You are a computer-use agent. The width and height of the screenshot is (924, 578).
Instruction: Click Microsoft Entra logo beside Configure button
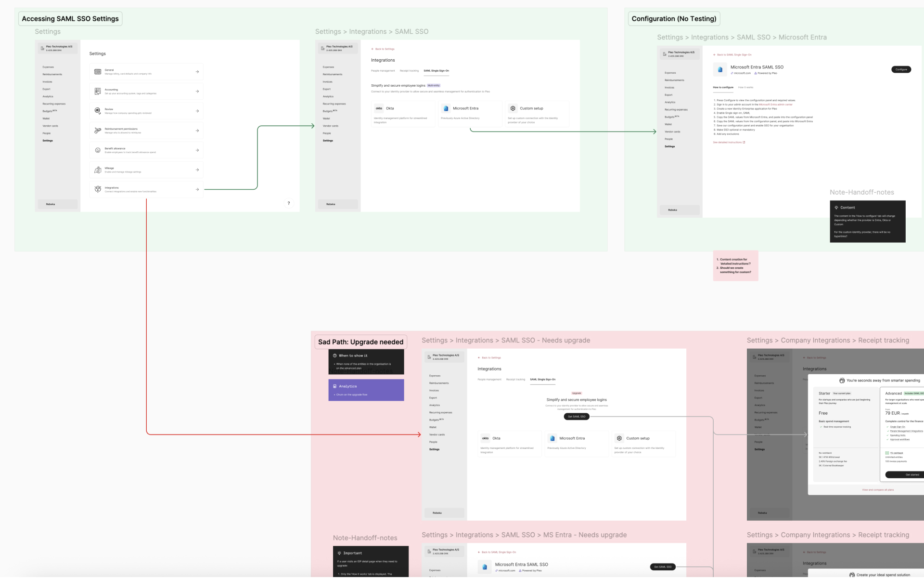click(x=720, y=69)
